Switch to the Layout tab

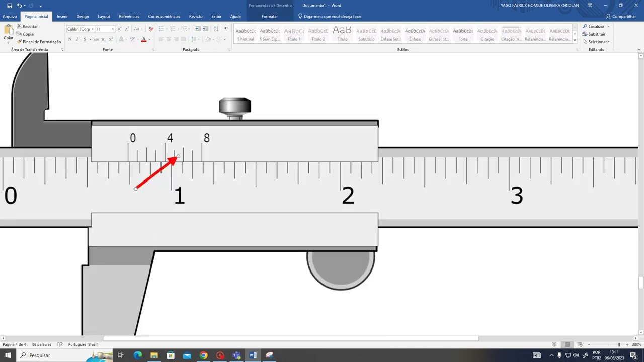pyautogui.click(x=104, y=16)
